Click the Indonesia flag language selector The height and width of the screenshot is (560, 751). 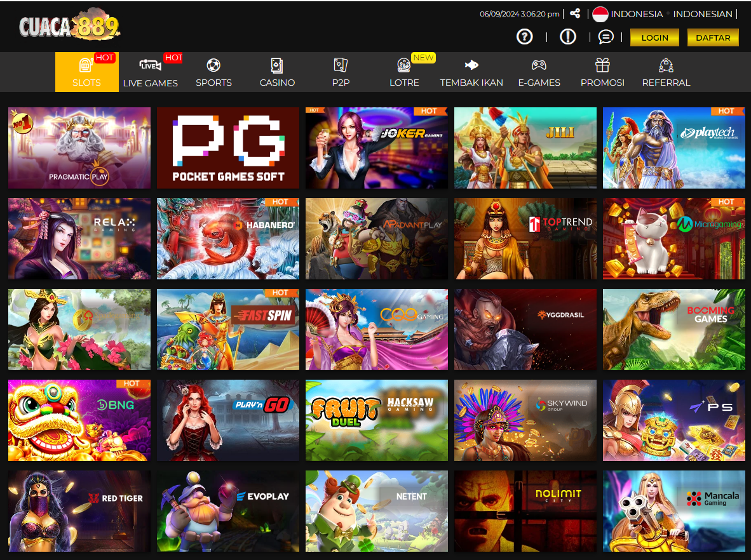pyautogui.click(x=600, y=13)
